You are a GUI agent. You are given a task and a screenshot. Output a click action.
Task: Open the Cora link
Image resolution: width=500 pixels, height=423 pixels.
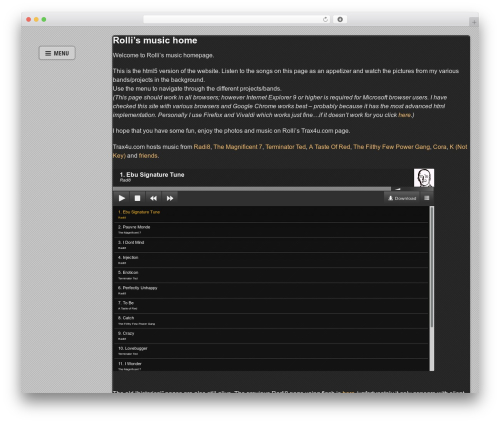[x=439, y=147]
